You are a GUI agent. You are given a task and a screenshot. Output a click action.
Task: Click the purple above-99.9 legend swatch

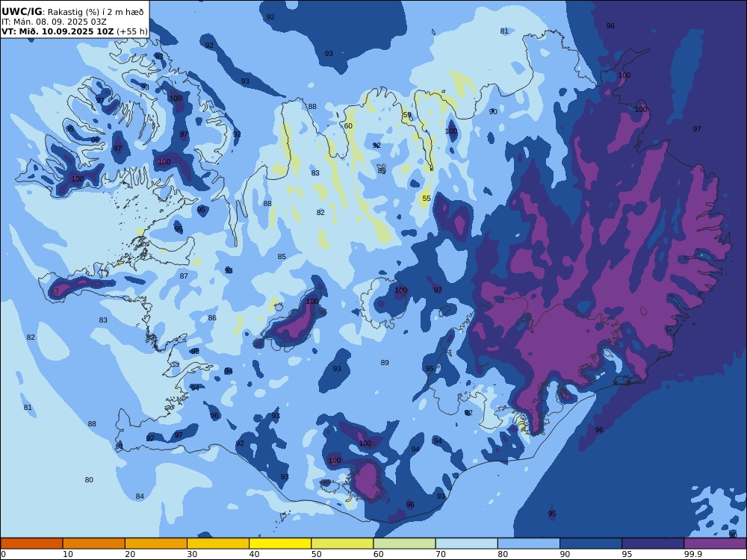(x=715, y=544)
